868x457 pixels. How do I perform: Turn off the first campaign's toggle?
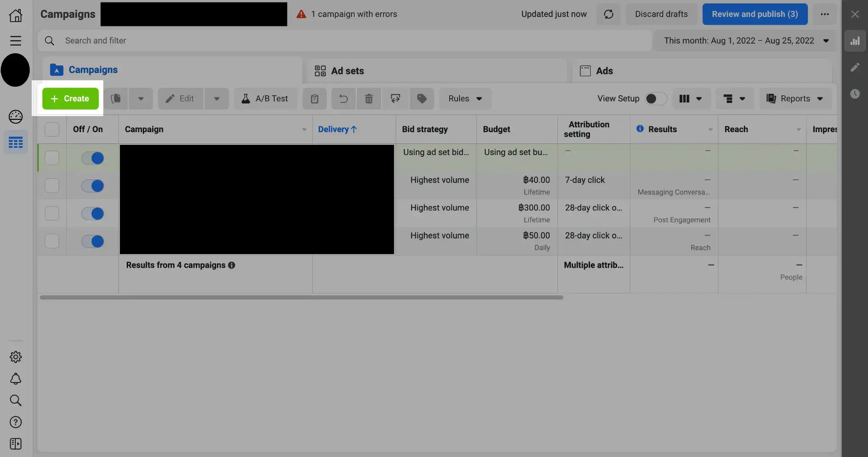coord(92,158)
